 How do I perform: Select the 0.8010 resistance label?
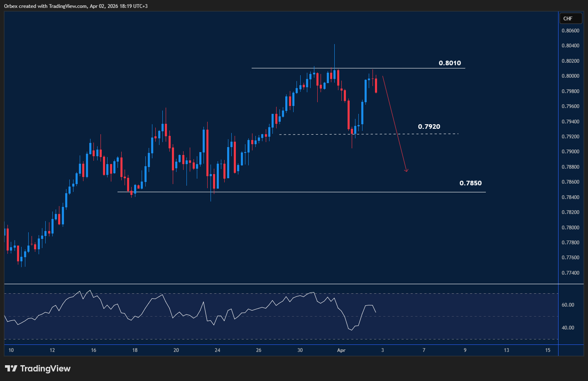tap(450, 63)
